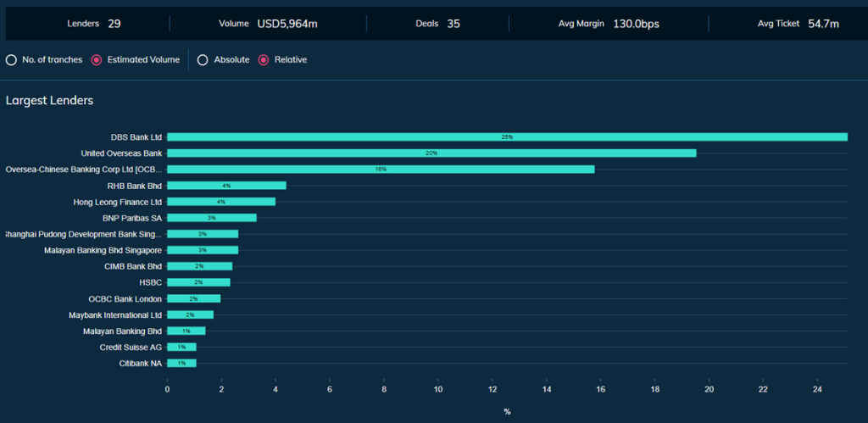
Task: Select the 'No. of tranches' radio button
Action: 11,60
